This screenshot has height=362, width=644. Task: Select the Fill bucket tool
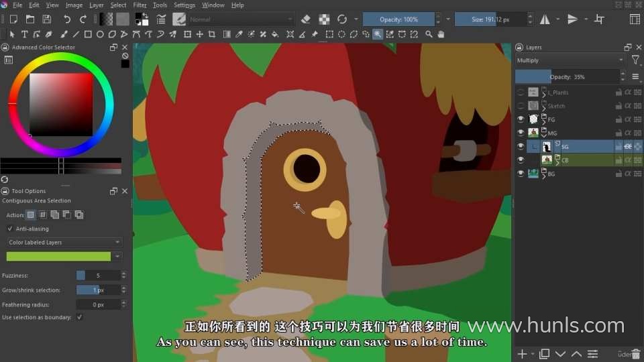pos(275,34)
